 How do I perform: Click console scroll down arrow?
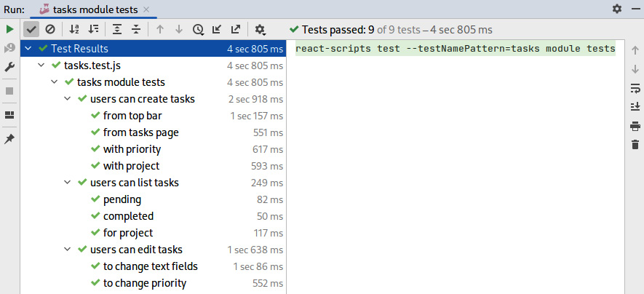click(x=635, y=69)
